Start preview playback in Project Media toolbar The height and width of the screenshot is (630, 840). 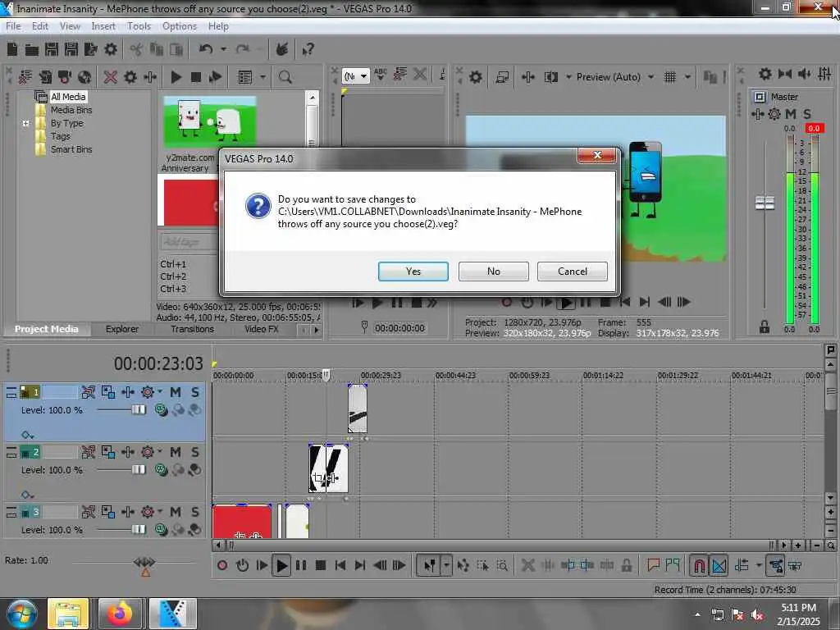click(176, 77)
